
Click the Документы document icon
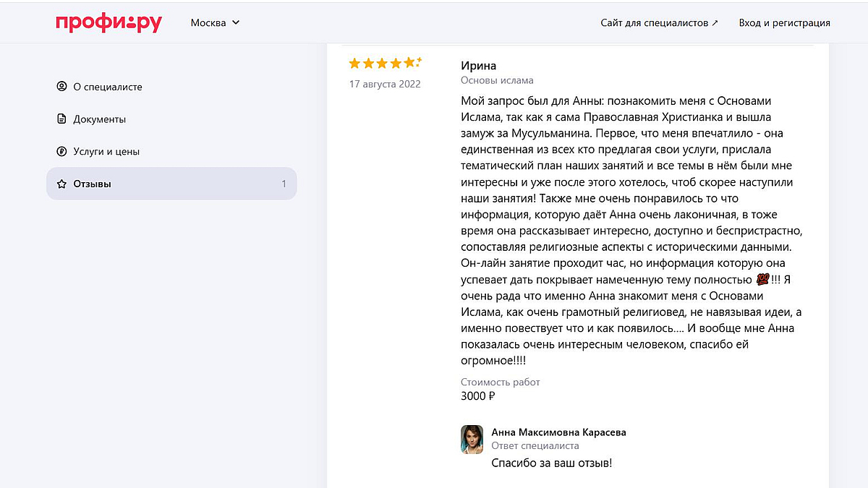[x=61, y=119]
